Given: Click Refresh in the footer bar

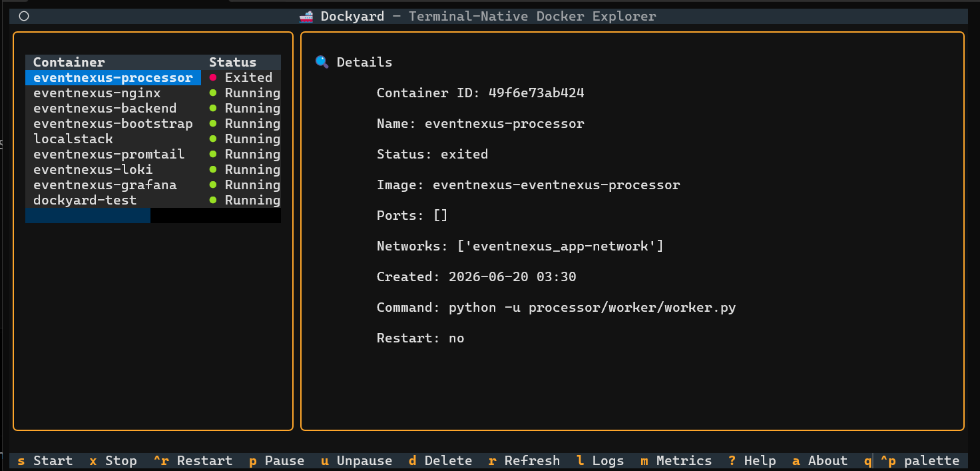Looking at the screenshot, I should (524, 461).
